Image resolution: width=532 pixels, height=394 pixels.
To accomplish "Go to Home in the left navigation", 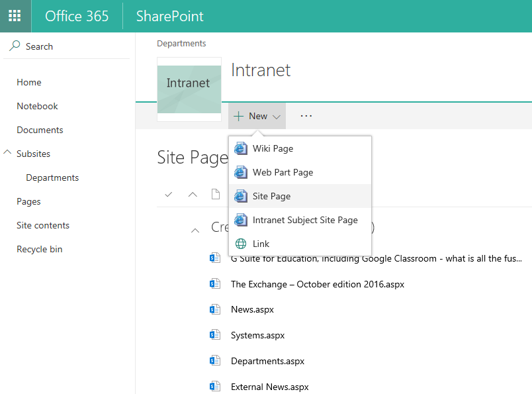I will (x=29, y=82).
